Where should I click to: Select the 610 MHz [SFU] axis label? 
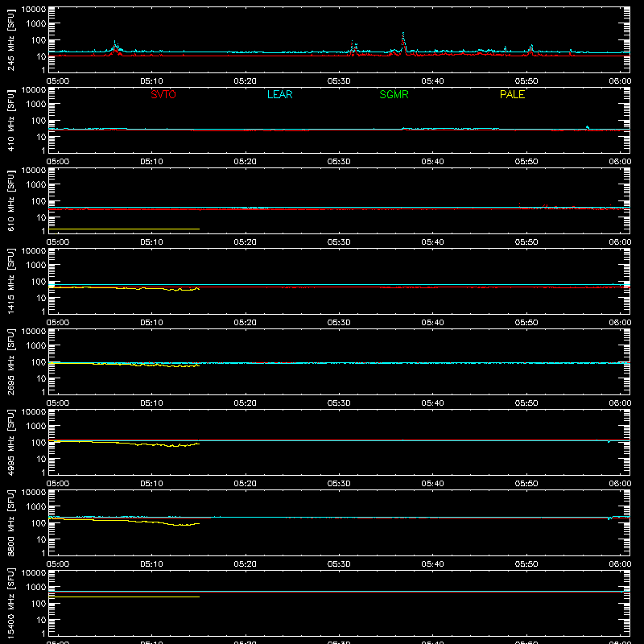tap(10, 200)
